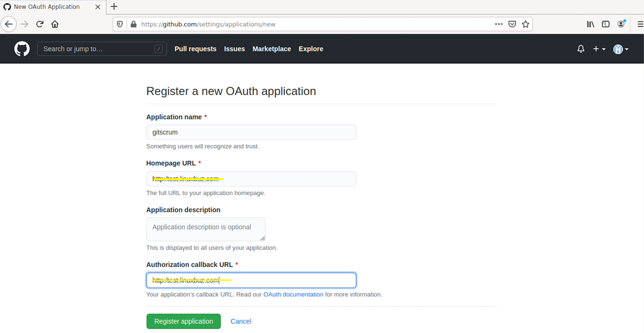Open tracking protection shield in address bar

click(120, 24)
